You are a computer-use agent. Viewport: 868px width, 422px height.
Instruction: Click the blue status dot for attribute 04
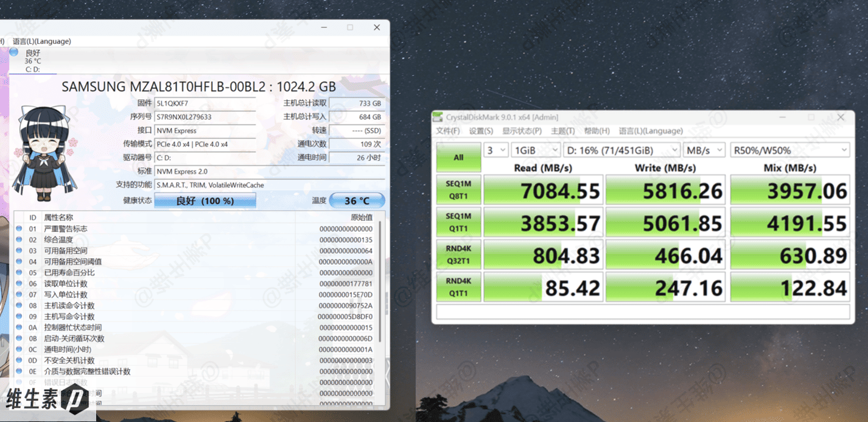click(19, 262)
